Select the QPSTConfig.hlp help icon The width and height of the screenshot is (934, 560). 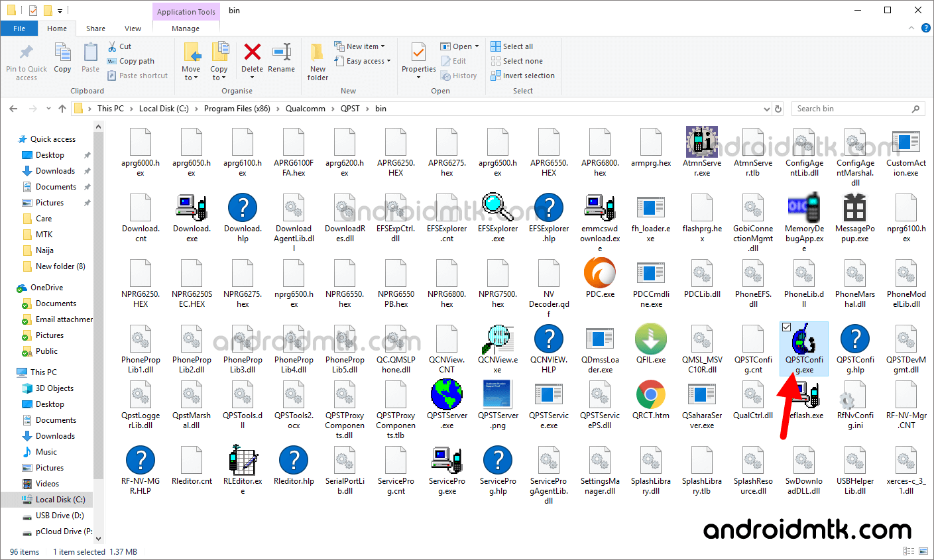click(x=855, y=339)
